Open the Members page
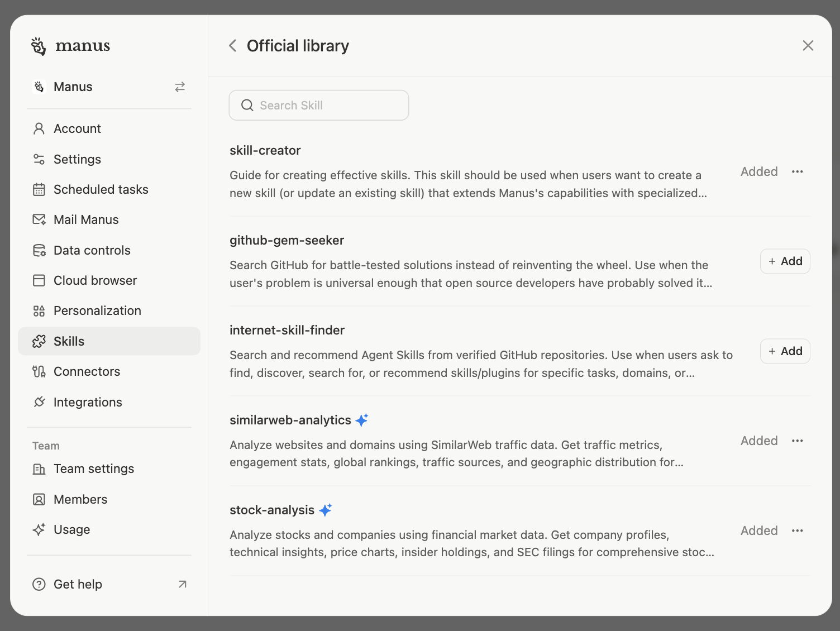This screenshot has width=840, height=631. click(x=109, y=499)
